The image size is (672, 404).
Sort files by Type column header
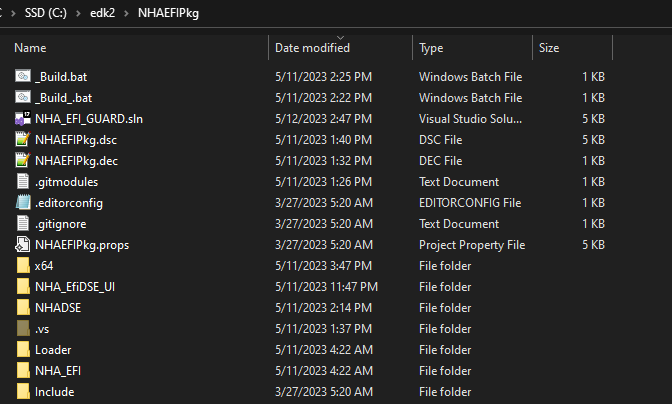click(431, 48)
